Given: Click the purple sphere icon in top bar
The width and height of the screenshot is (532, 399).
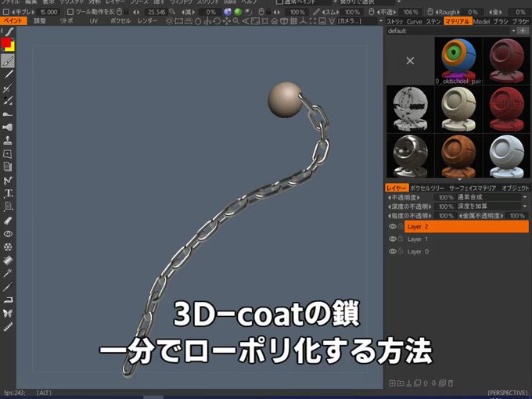Looking at the screenshot, I should click(228, 12).
